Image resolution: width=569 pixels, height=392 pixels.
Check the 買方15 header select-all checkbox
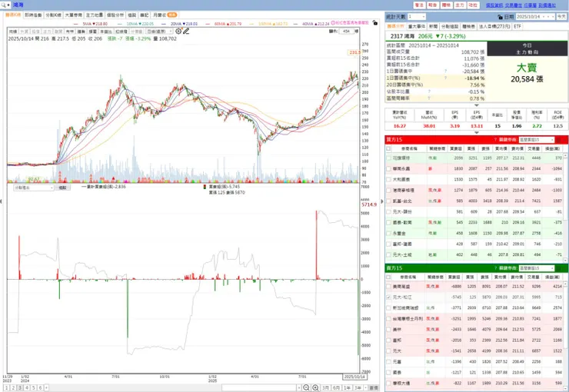click(x=388, y=148)
